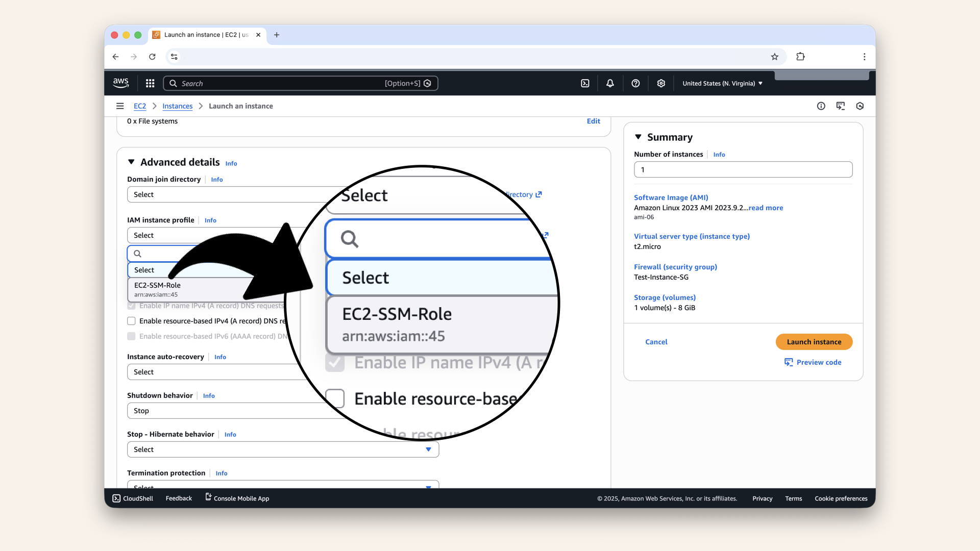Open the United States (N. Virginia) region selector

(721, 83)
